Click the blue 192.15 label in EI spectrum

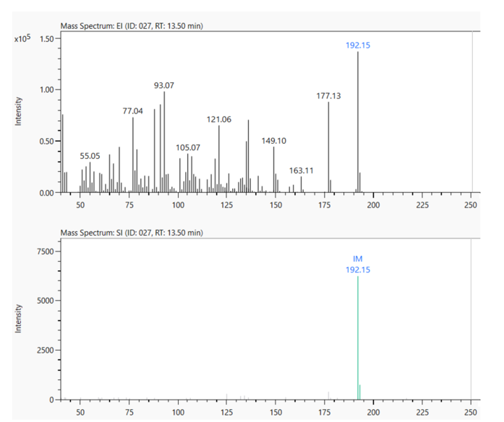[x=358, y=45]
